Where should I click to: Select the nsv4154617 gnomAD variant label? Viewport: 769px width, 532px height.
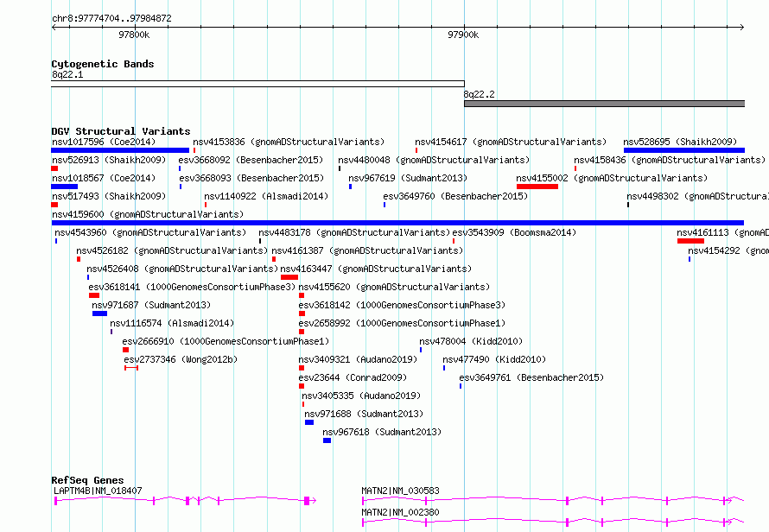[511, 142]
